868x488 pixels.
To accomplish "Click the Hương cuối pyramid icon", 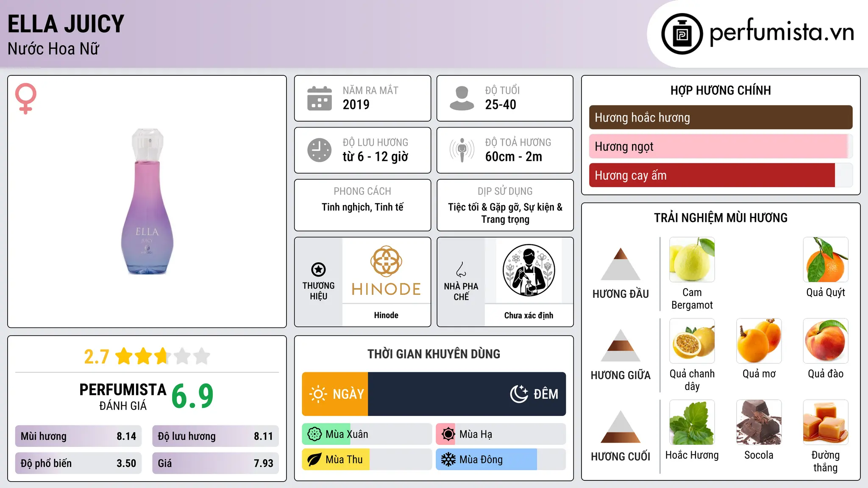I will pyautogui.click(x=620, y=427).
